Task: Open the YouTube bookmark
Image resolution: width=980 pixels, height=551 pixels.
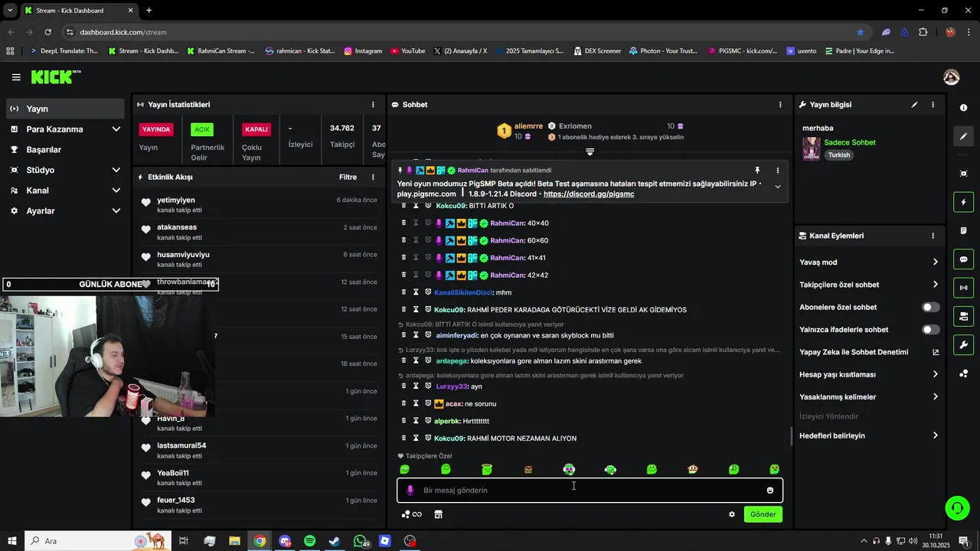Action: pyautogui.click(x=408, y=51)
